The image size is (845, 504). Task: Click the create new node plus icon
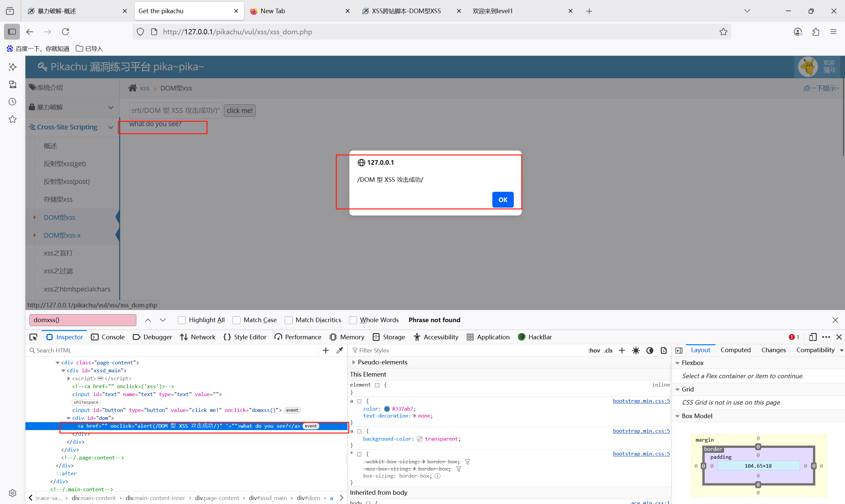pos(326,350)
